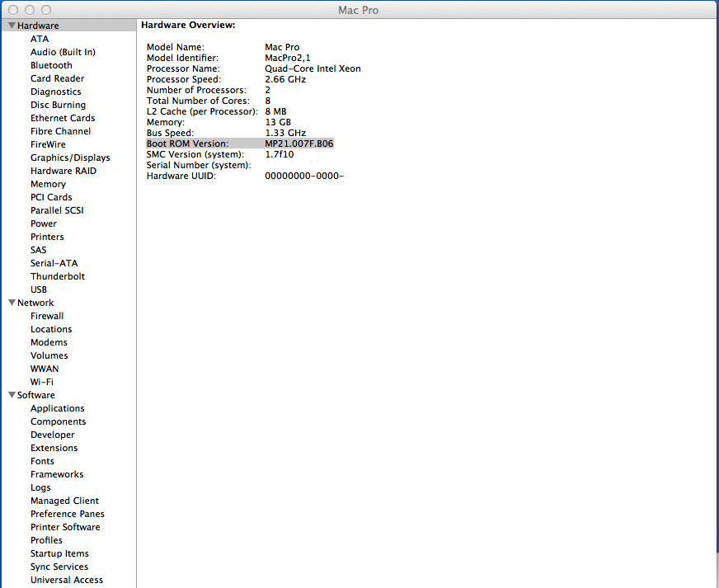719x588 pixels.
Task: Open Logs software entry
Action: click(x=40, y=487)
